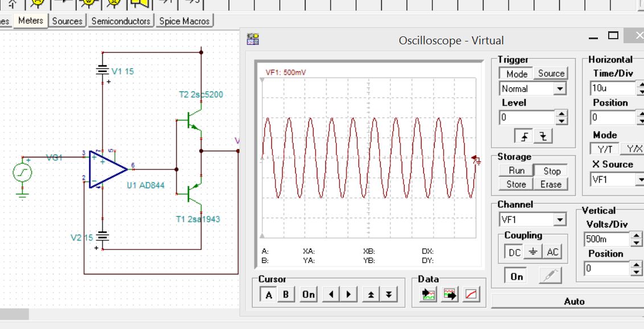Viewport: 644px width, 329px height.
Task: Turn cursor On
Action: click(x=308, y=294)
